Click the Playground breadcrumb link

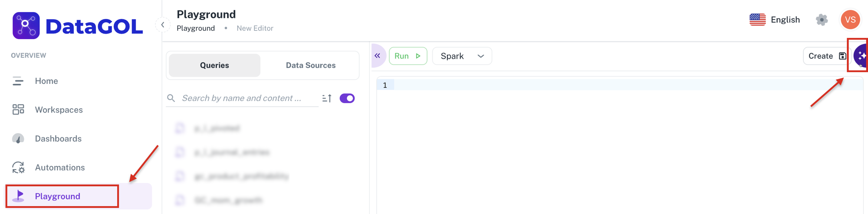point(196,28)
